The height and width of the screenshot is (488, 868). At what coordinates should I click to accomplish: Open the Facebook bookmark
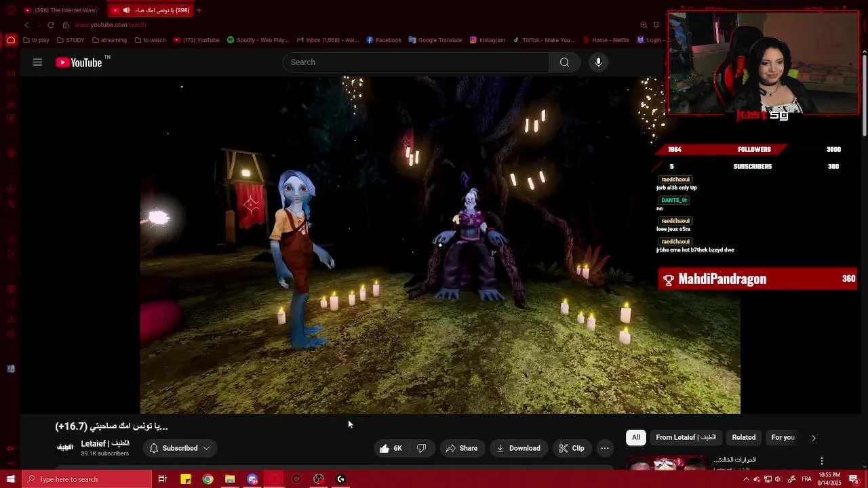pyautogui.click(x=384, y=40)
